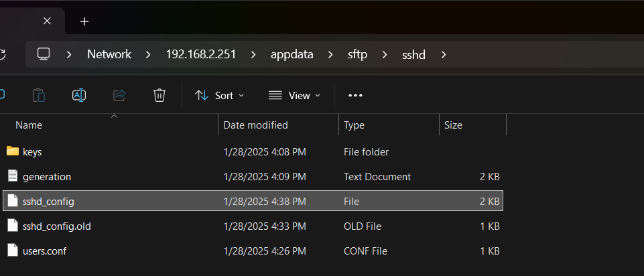This screenshot has height=276, width=644.
Task: Click the computer monitor icon in address bar
Action: 44,54
